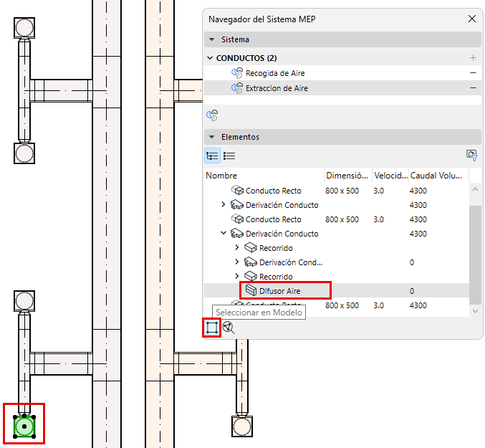Click the 4300 flow value of the expanded Derivación Conducto
485x448 pixels.
pyautogui.click(x=418, y=234)
